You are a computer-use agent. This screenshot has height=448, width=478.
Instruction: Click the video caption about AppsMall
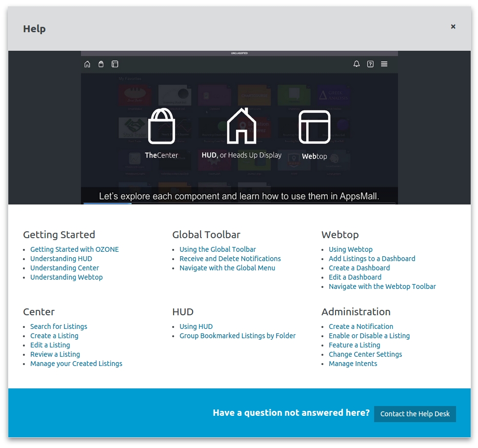(x=239, y=196)
